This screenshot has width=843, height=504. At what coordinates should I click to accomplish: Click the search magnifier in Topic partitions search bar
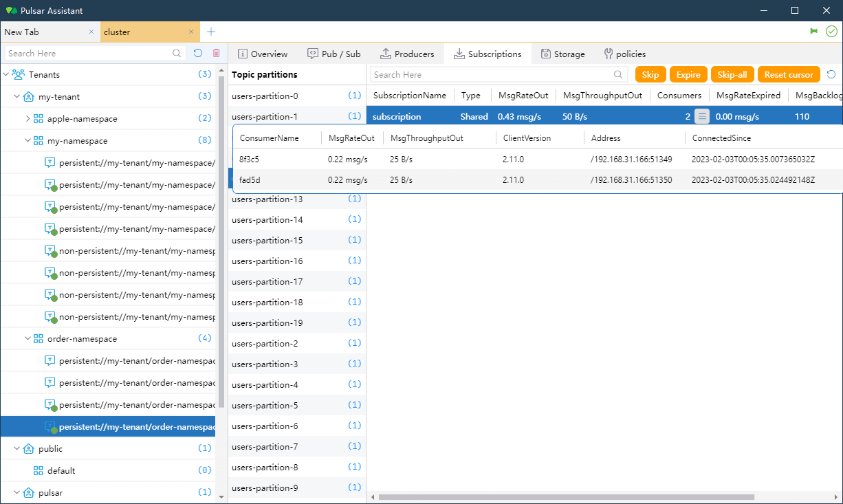pos(618,74)
